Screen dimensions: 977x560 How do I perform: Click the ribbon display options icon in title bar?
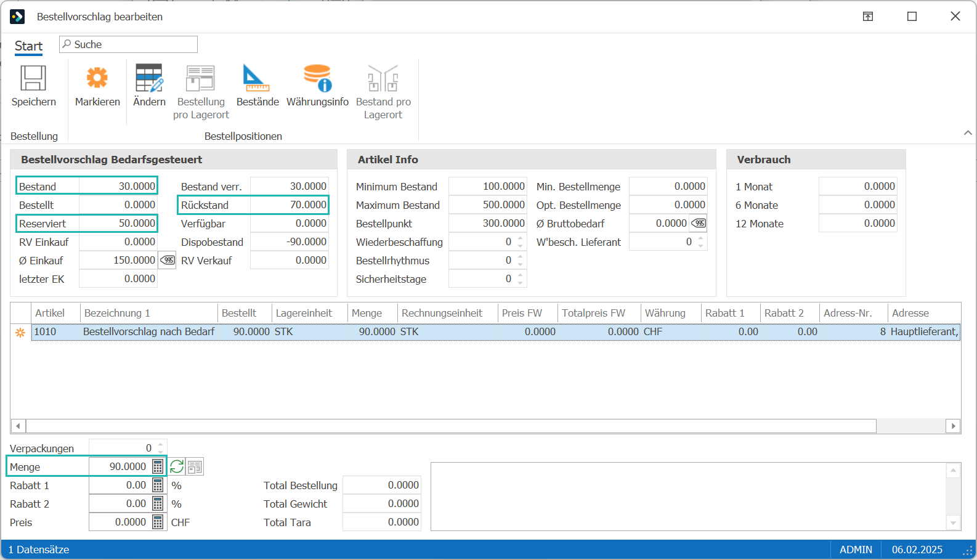click(x=868, y=17)
